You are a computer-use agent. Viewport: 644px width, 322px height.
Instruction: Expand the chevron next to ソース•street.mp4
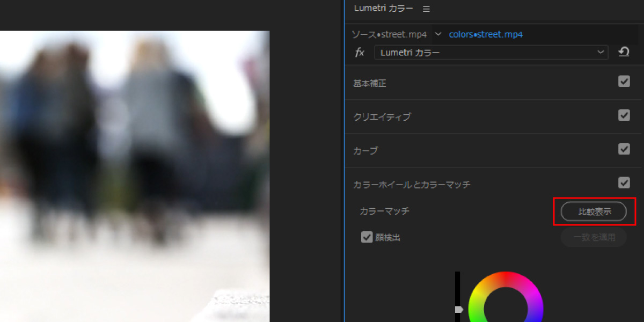click(x=438, y=34)
